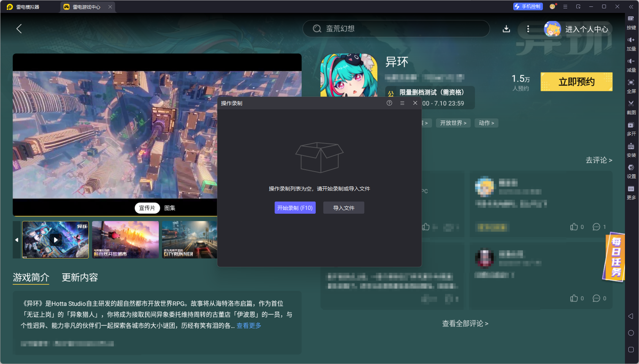Open emulator 设置 settings
This screenshot has width=639, height=364.
coord(631,171)
